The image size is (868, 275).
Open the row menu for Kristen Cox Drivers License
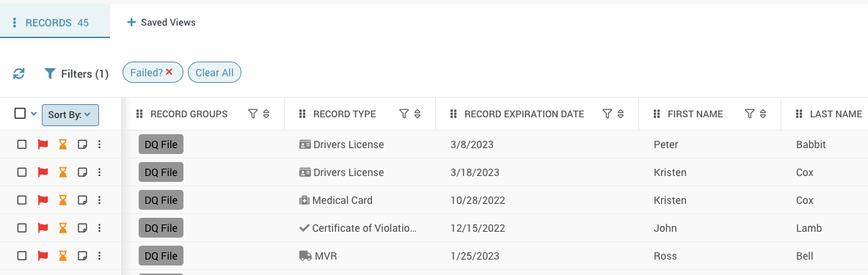99,172
